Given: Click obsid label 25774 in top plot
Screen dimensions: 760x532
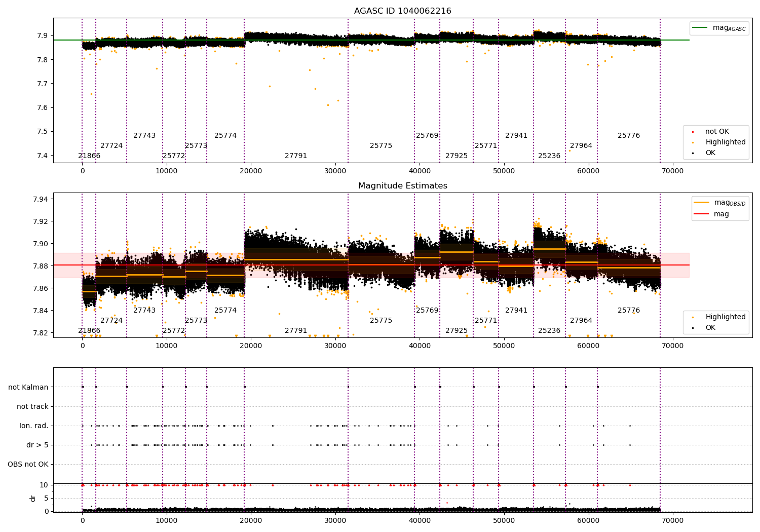Looking at the screenshot, I should click(x=225, y=136).
